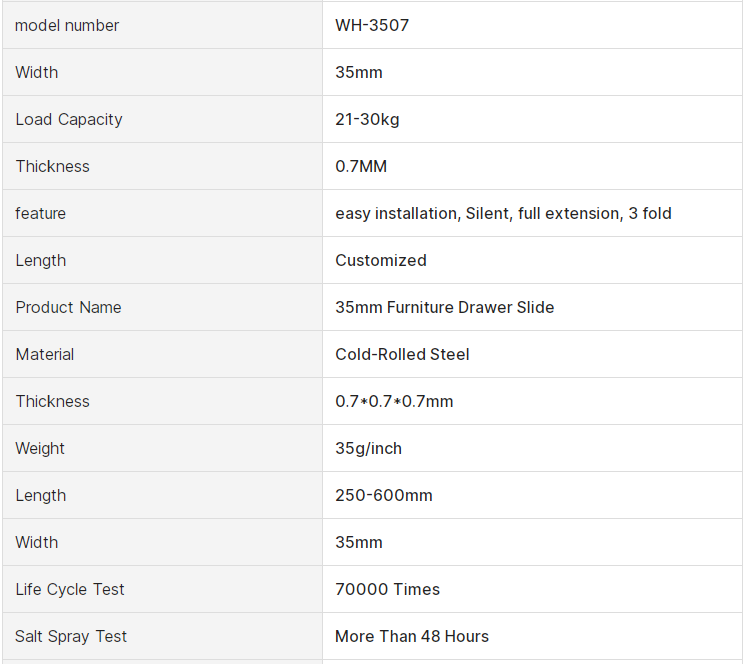Click the Life Cycle Test label
The width and height of the screenshot is (747, 664).
coord(70,589)
